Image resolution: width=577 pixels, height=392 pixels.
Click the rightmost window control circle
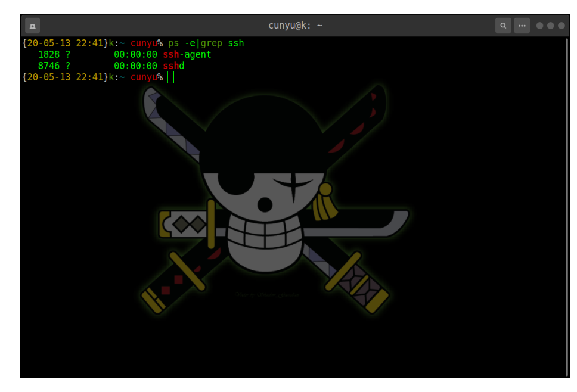563,25
